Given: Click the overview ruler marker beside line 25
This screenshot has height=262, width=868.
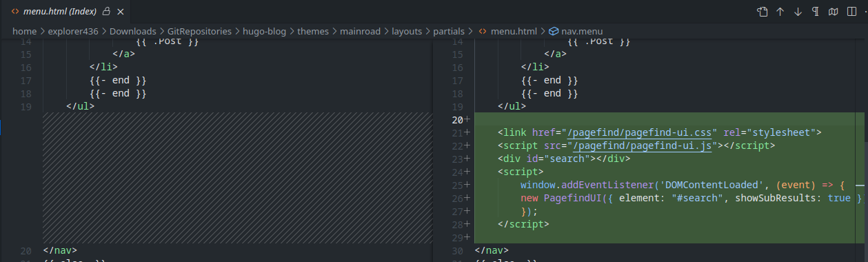Looking at the screenshot, I should 860,185.
